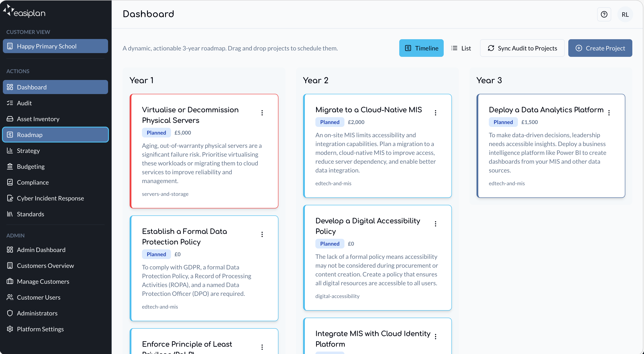The width and height of the screenshot is (644, 354).
Task: Select the Virtualise or Decommission Physical Servers card
Action: tap(204, 151)
